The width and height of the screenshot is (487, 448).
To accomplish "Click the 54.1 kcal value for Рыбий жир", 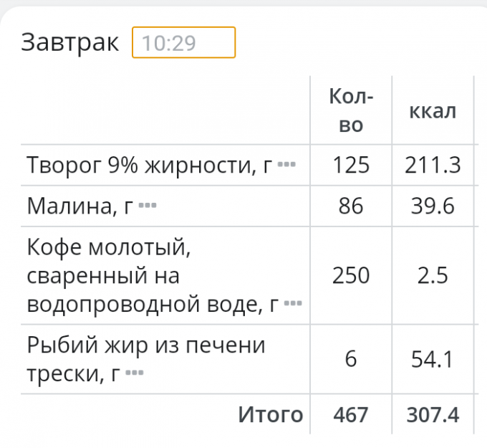I will (x=433, y=358).
